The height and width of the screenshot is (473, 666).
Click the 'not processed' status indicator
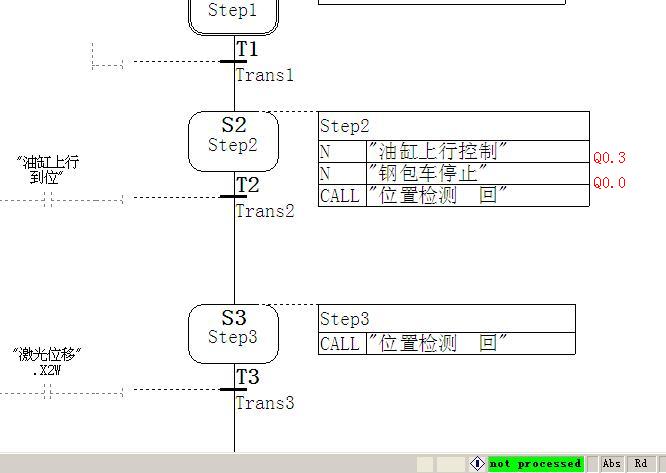coord(535,464)
